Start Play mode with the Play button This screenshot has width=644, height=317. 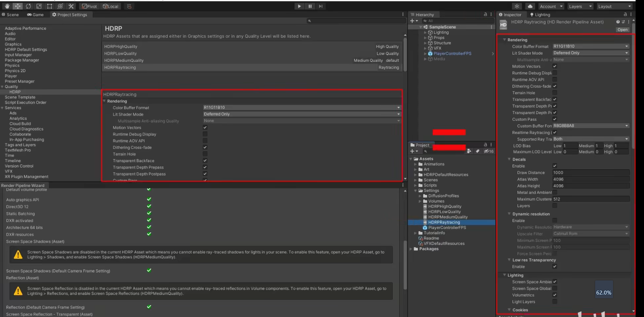[x=299, y=6]
